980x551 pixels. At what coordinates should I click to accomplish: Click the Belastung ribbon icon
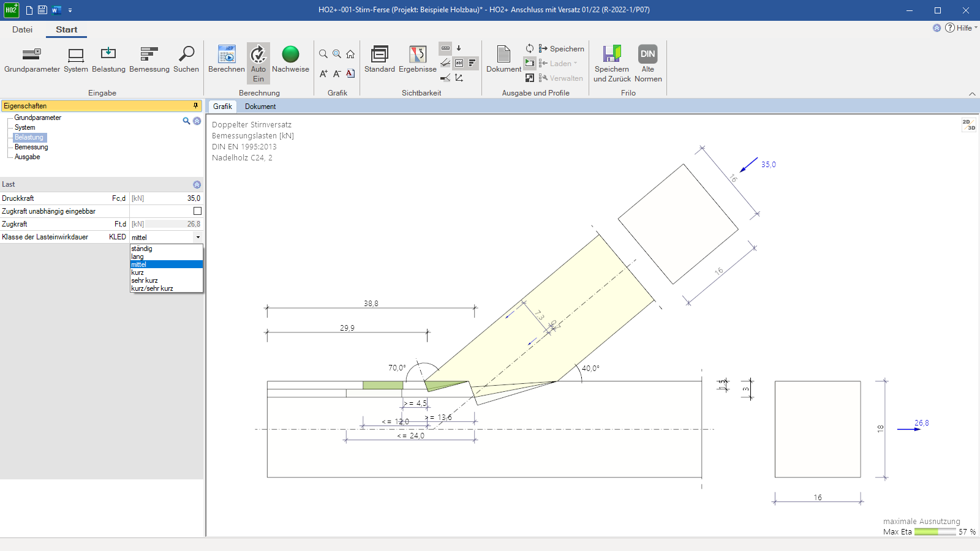point(108,60)
